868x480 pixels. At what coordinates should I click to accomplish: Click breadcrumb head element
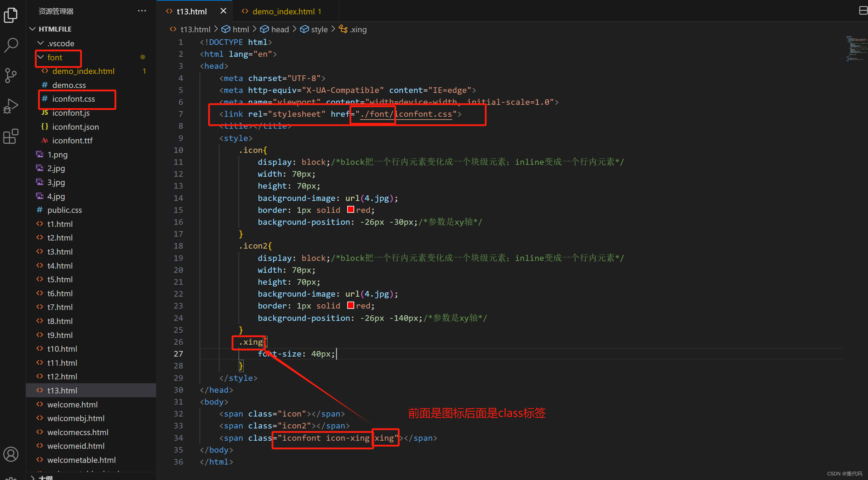(x=275, y=29)
